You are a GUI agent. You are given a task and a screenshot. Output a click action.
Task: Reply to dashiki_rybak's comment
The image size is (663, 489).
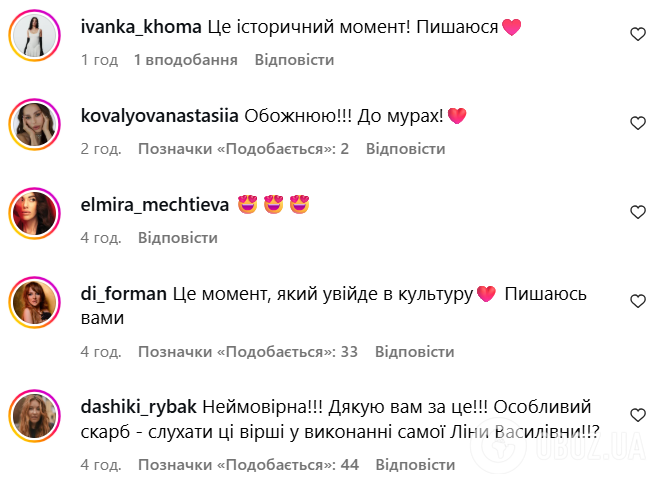[414, 465]
